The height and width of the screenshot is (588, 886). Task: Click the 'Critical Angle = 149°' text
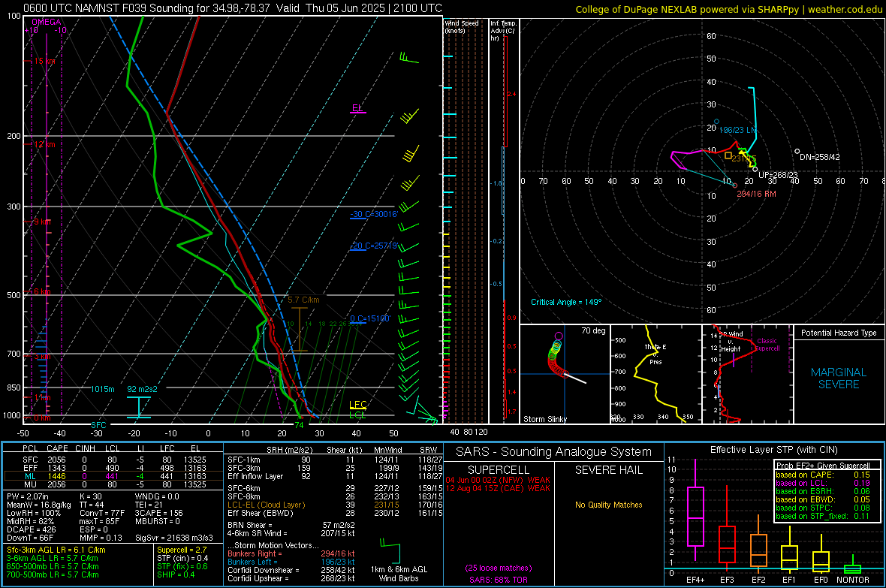coord(566,302)
